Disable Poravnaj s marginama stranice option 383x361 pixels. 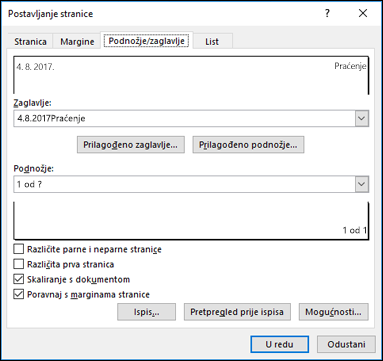pos(19,294)
